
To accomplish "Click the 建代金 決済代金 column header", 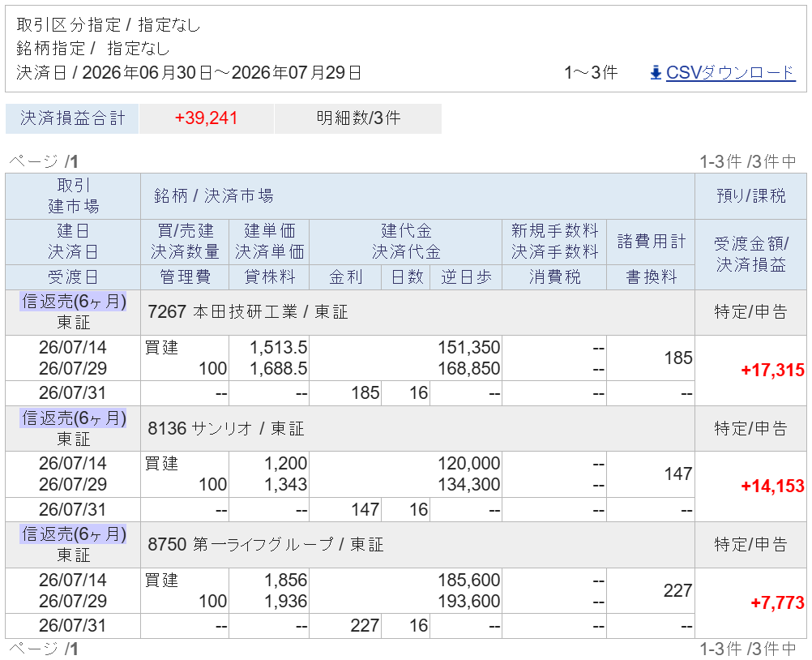I will click(406, 242).
